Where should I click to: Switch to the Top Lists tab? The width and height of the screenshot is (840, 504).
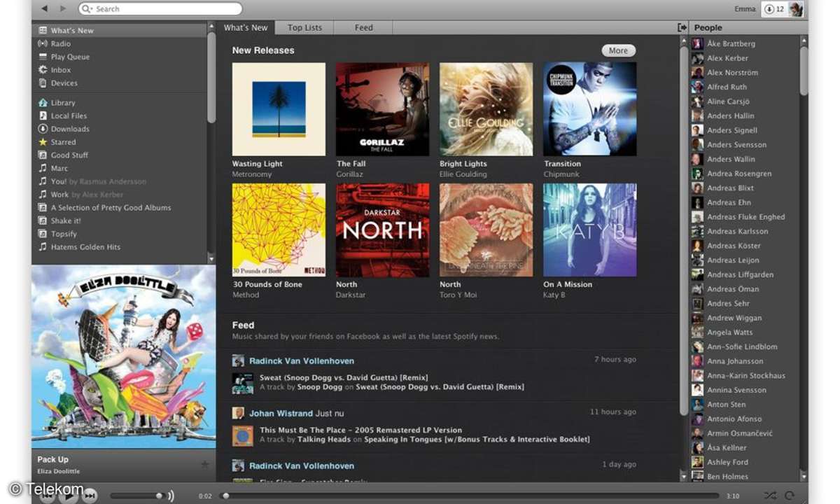point(304,27)
